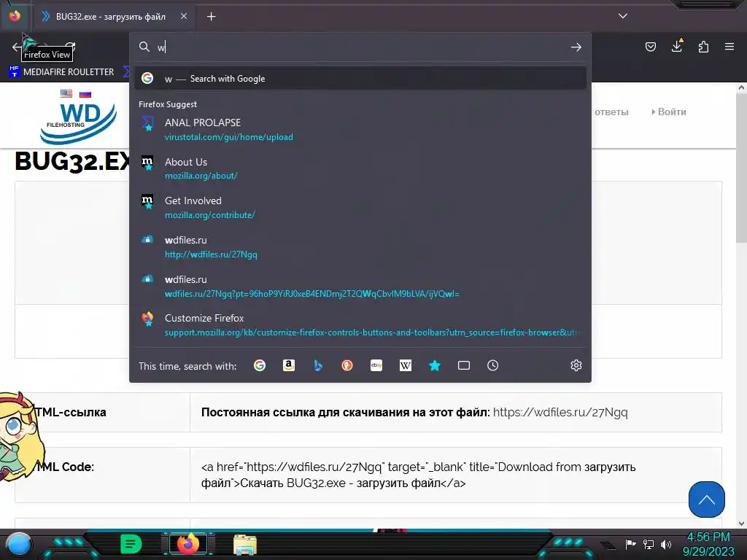This screenshot has height=560, width=747.
Task: Choose the About Us mozilla.org suggestion
Action: coord(360,168)
